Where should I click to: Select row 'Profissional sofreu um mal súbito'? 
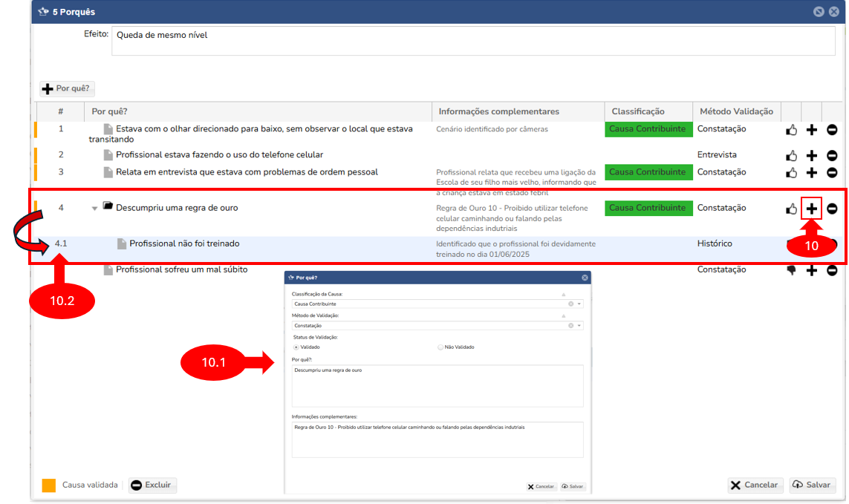click(438, 269)
